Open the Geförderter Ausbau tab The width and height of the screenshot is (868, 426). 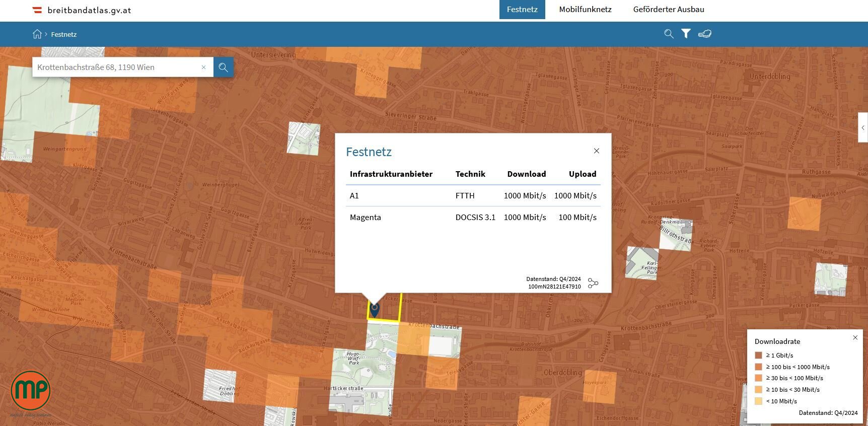point(668,10)
